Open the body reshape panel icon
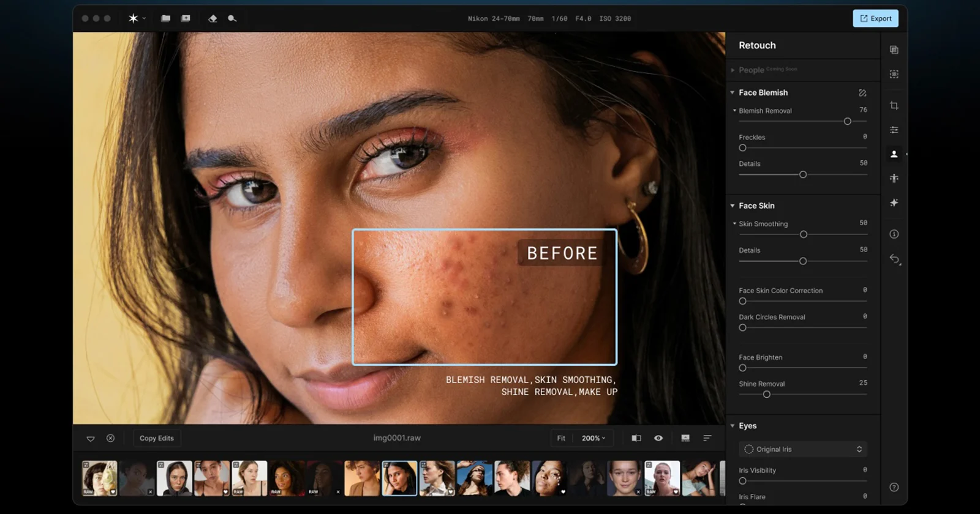This screenshot has width=980, height=514. pyautogui.click(x=894, y=178)
